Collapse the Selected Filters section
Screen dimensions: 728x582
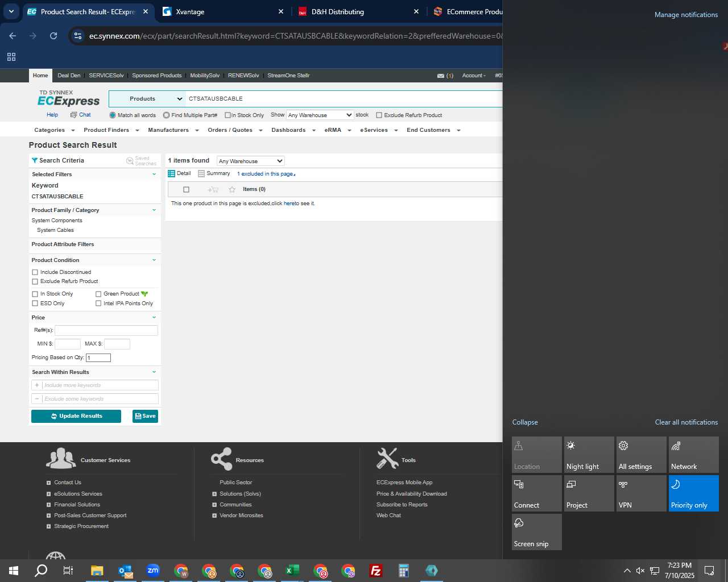click(x=154, y=174)
